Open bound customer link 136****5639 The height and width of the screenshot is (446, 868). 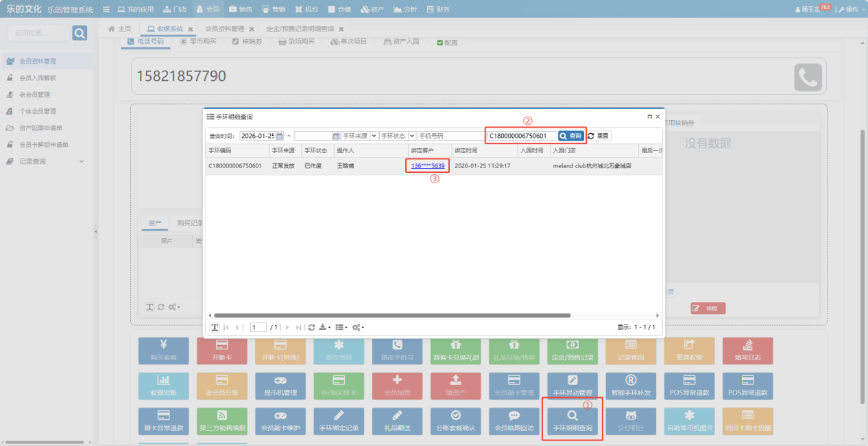(428, 166)
